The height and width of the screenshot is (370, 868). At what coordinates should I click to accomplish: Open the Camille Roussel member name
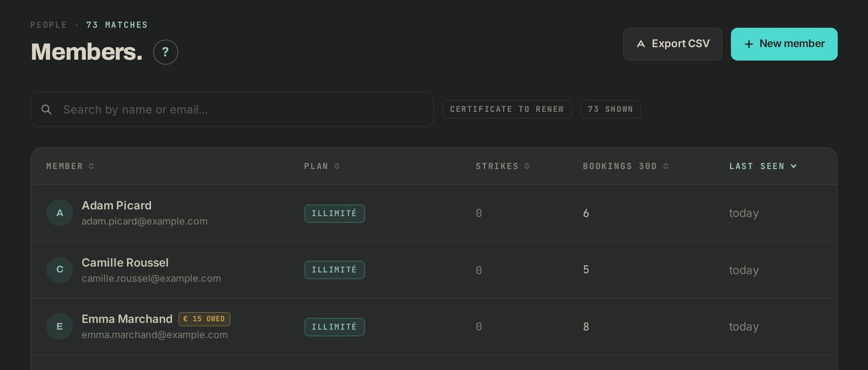click(125, 263)
